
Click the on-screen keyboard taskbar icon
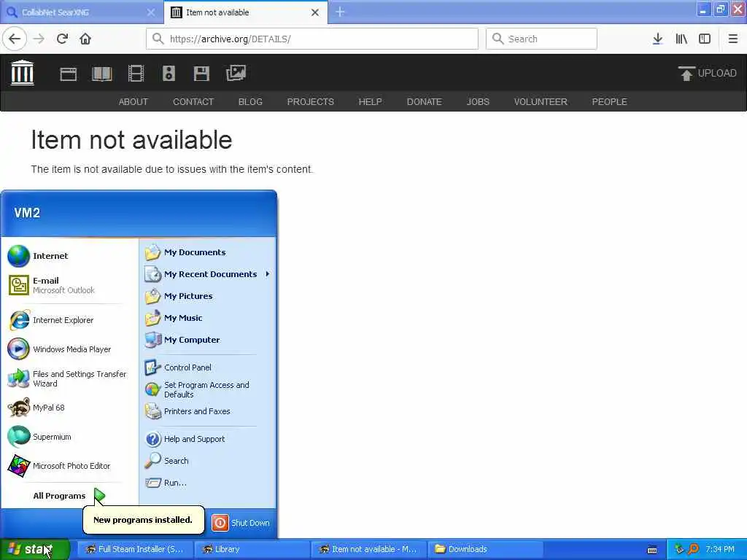(652, 550)
